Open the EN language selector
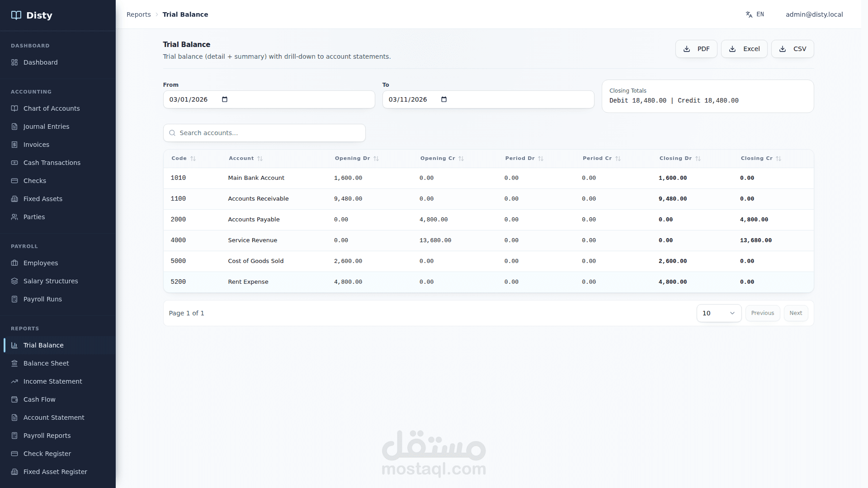 (x=760, y=14)
